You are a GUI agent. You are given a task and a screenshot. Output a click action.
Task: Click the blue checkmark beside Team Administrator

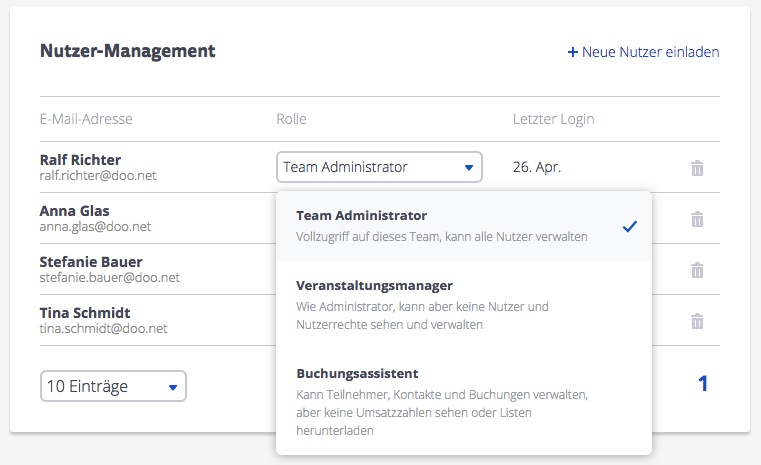point(629,226)
